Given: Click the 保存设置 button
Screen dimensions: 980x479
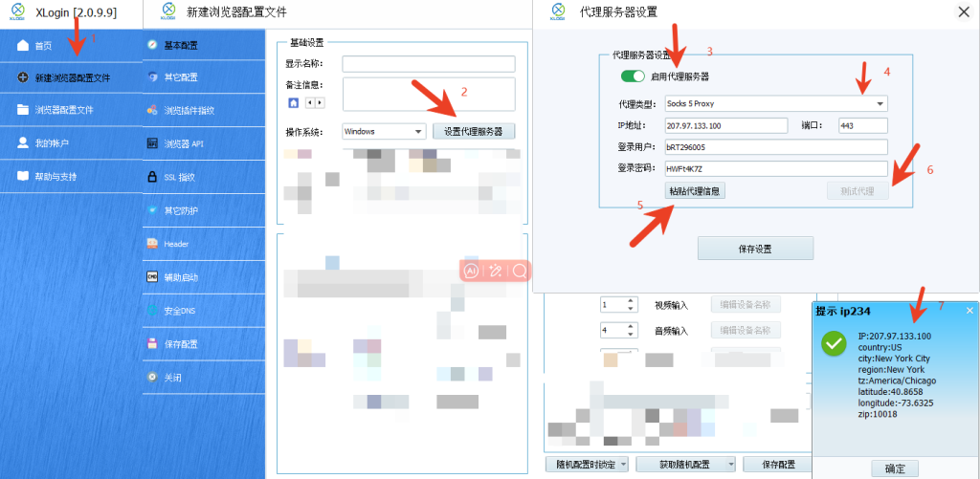Looking at the screenshot, I should click(756, 248).
